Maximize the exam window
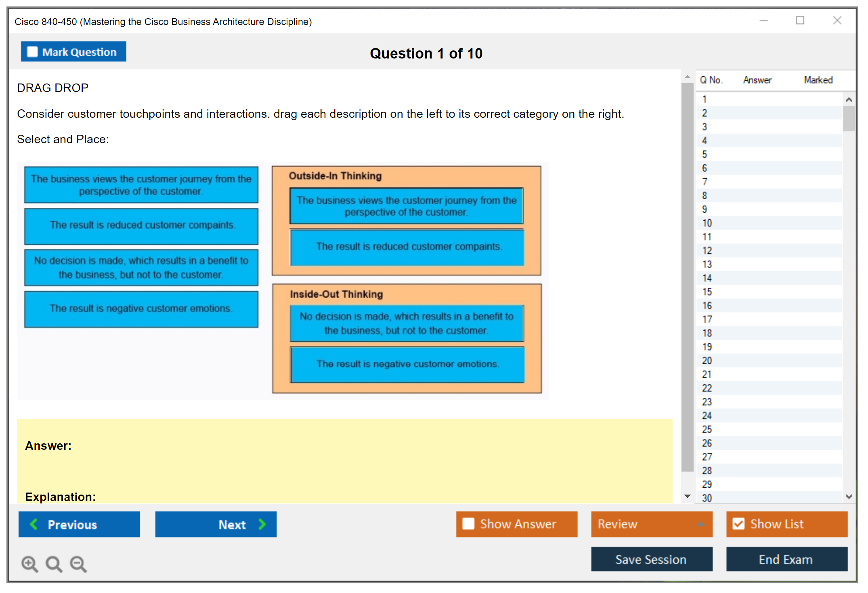Screen dimensions: 868x593 point(800,21)
